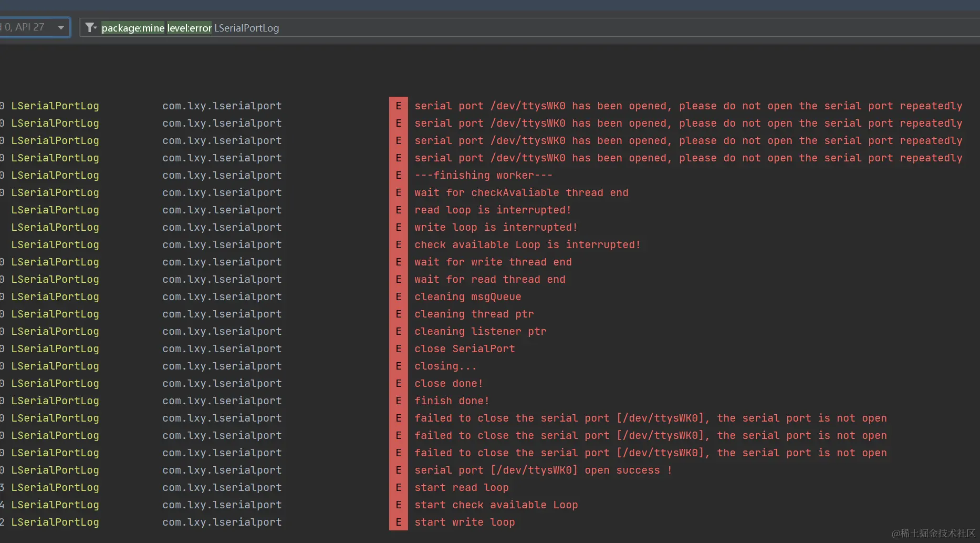Click into the Logcat filter query field
Screen dimensions: 980x543
click(529, 27)
